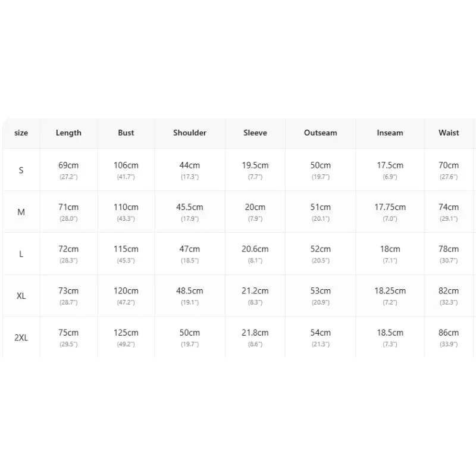476x476 pixels.
Task: Click the 69cm length cell
Action: coord(68,170)
